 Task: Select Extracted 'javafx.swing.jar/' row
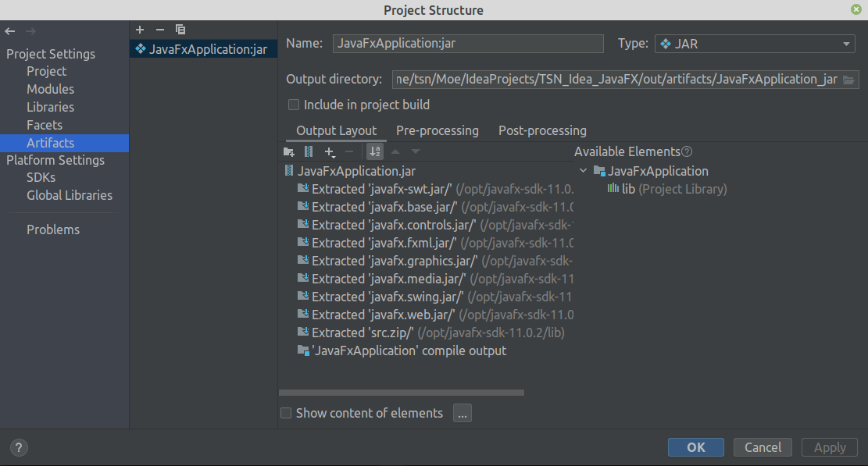coord(427,297)
